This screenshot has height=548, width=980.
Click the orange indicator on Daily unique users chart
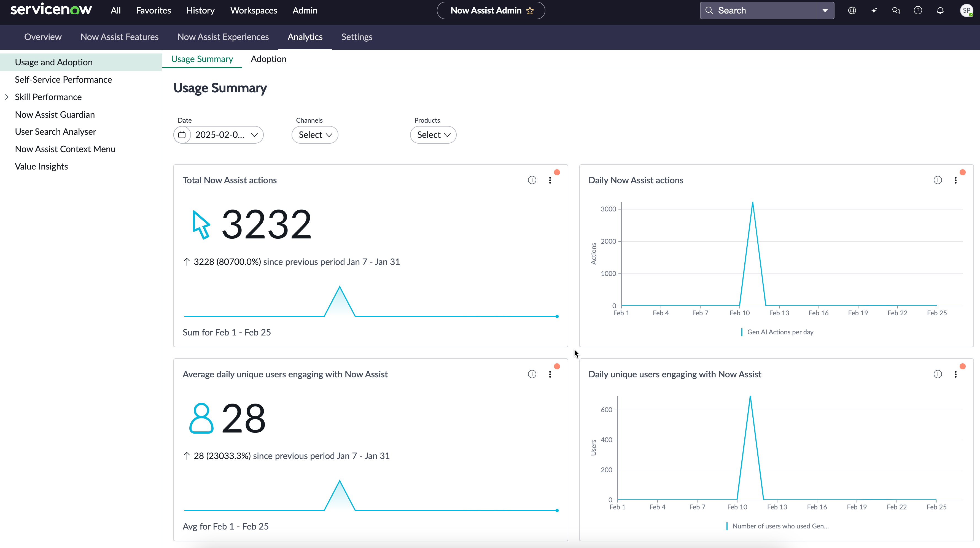[x=962, y=366]
